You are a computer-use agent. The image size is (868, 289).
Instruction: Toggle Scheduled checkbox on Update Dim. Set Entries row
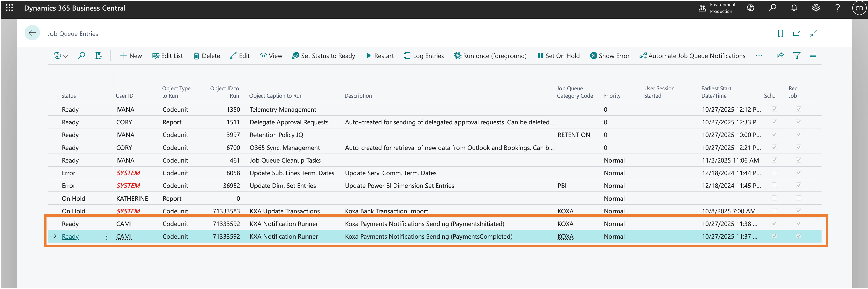pyautogui.click(x=774, y=185)
